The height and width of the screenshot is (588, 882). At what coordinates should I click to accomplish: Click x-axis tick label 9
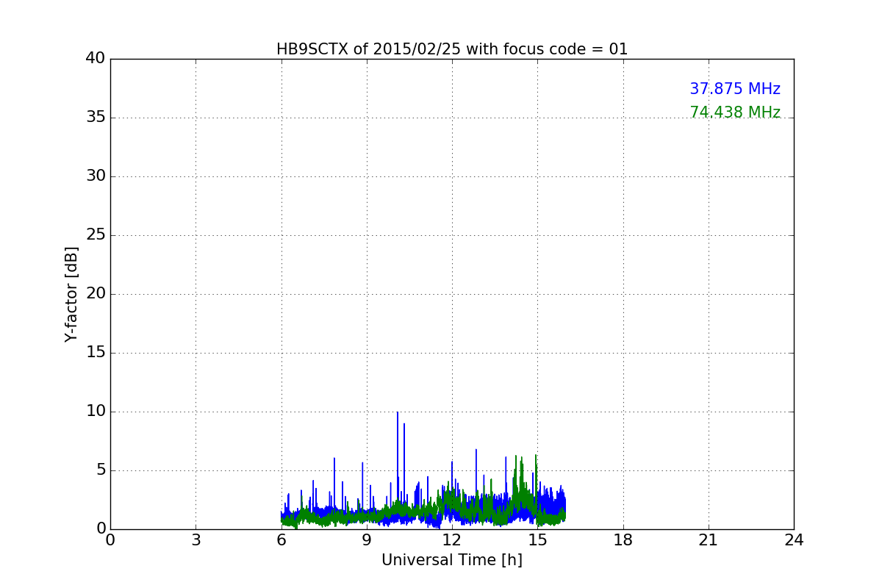[x=367, y=540]
